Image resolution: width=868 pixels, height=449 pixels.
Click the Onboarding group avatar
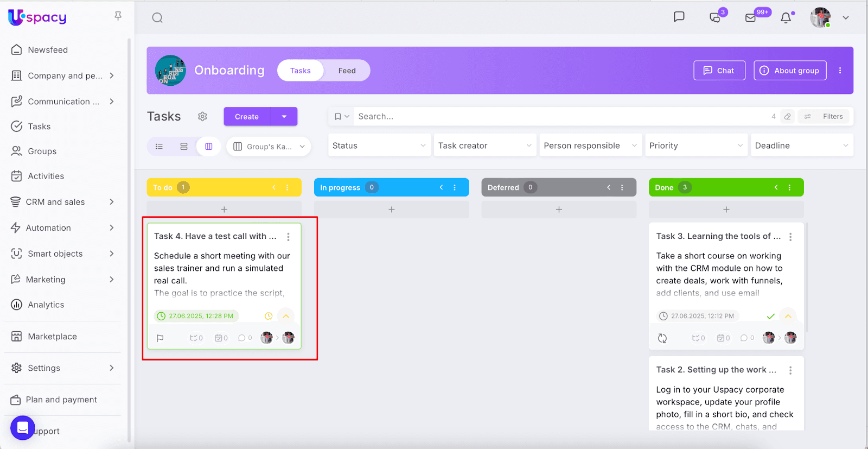[170, 71]
